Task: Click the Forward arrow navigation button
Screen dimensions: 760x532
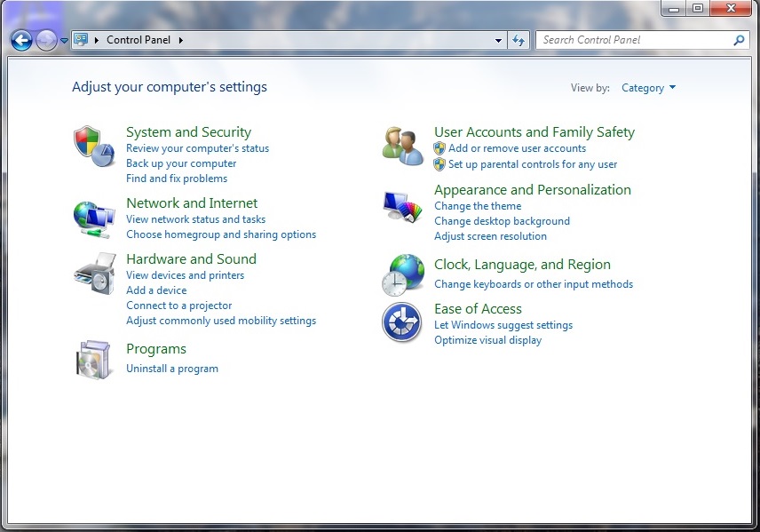Action: coord(46,40)
